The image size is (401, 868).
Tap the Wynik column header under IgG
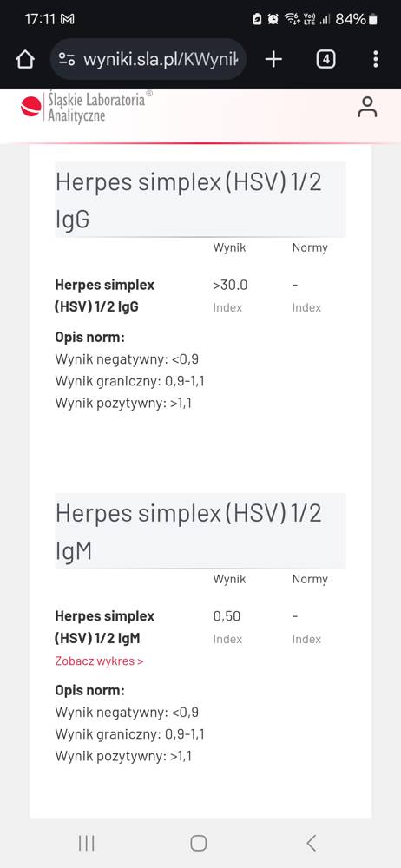click(229, 247)
